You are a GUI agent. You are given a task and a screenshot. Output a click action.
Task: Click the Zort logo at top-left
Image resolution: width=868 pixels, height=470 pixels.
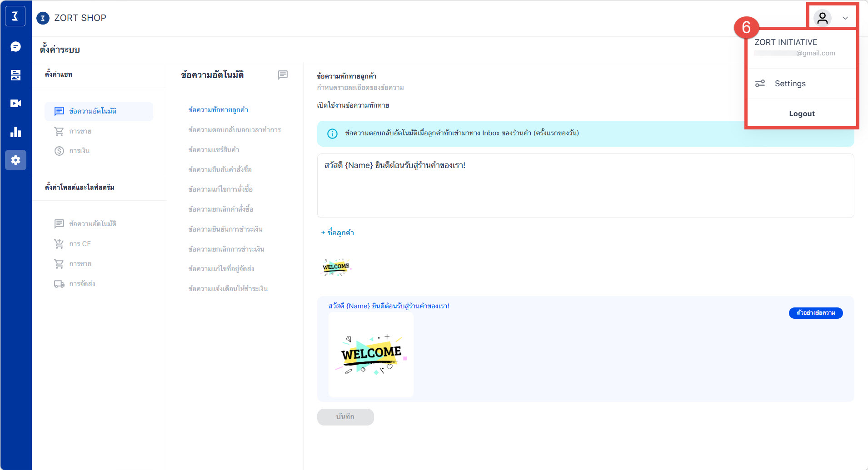pos(15,17)
